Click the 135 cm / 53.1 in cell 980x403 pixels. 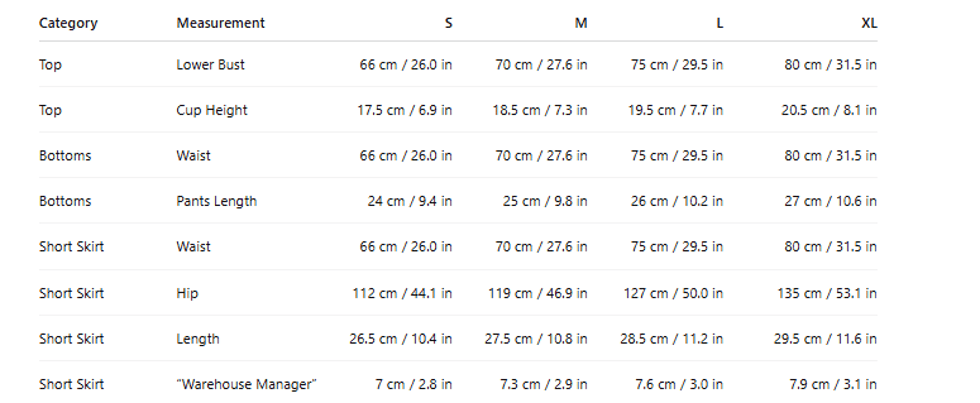coord(827,294)
